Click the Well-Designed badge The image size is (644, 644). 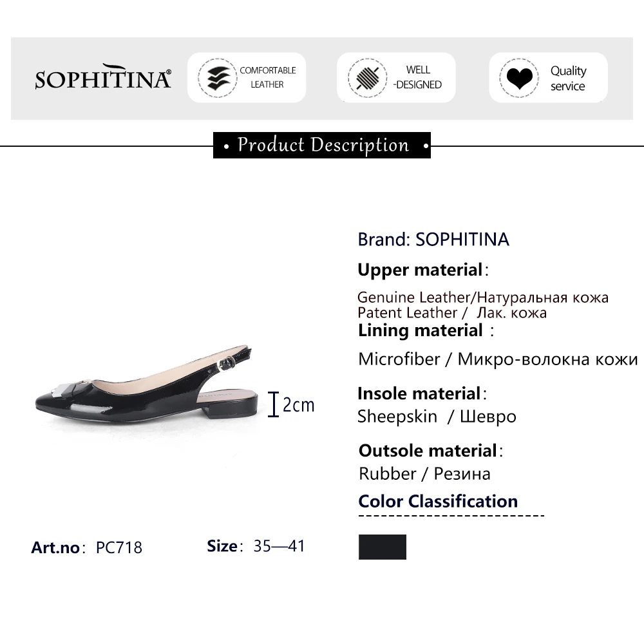(x=396, y=77)
